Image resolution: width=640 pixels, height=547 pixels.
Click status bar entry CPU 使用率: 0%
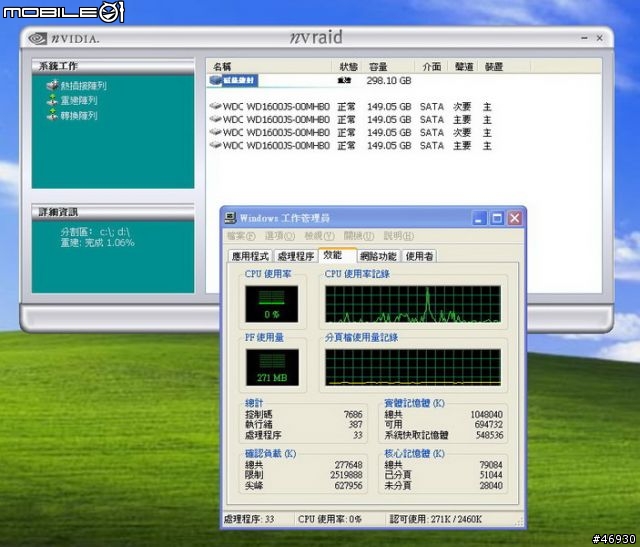330,520
